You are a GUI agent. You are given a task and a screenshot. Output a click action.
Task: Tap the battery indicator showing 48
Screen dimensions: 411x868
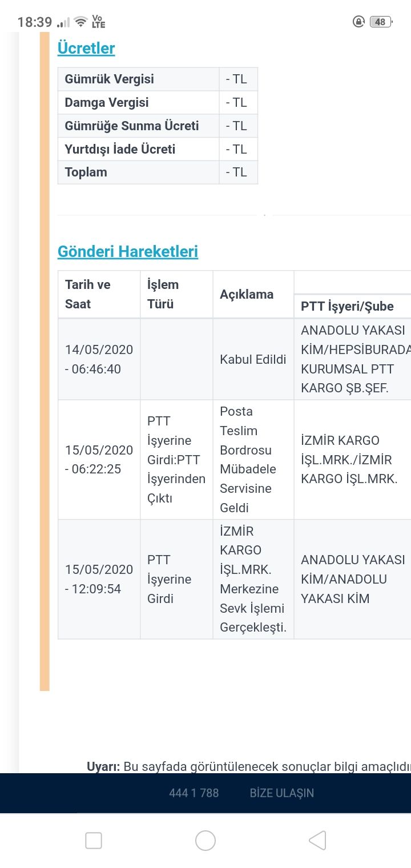(x=380, y=22)
